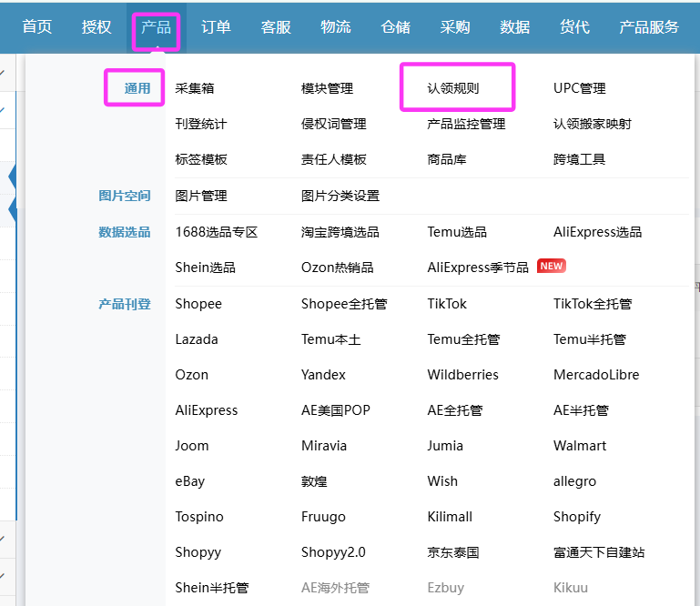Open 产品监控管理 page
This screenshot has width=700, height=606.
[466, 124]
